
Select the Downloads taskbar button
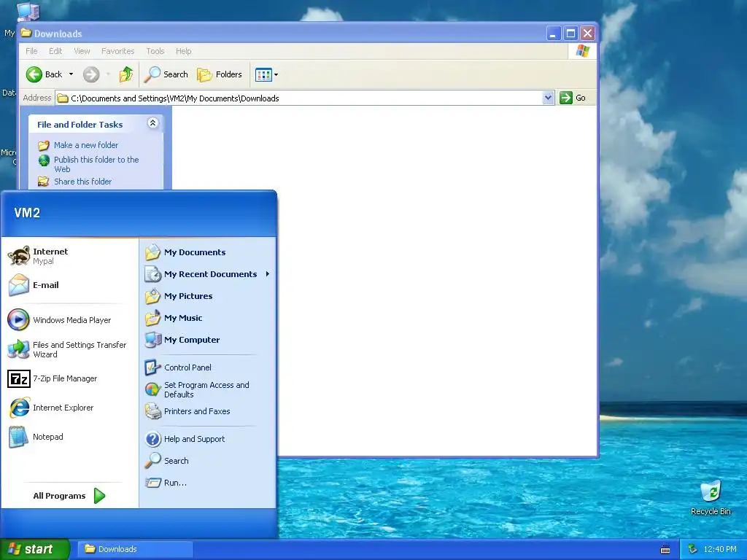click(x=135, y=549)
